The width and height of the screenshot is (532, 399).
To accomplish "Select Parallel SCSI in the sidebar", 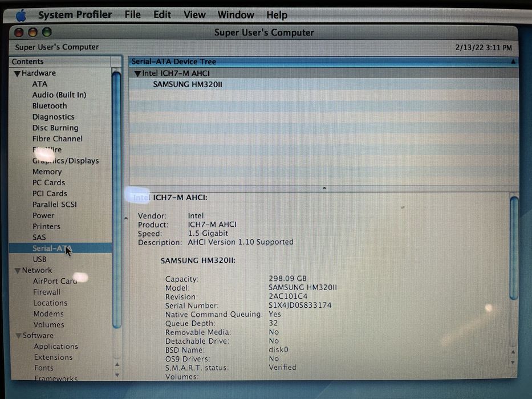I will (55, 205).
